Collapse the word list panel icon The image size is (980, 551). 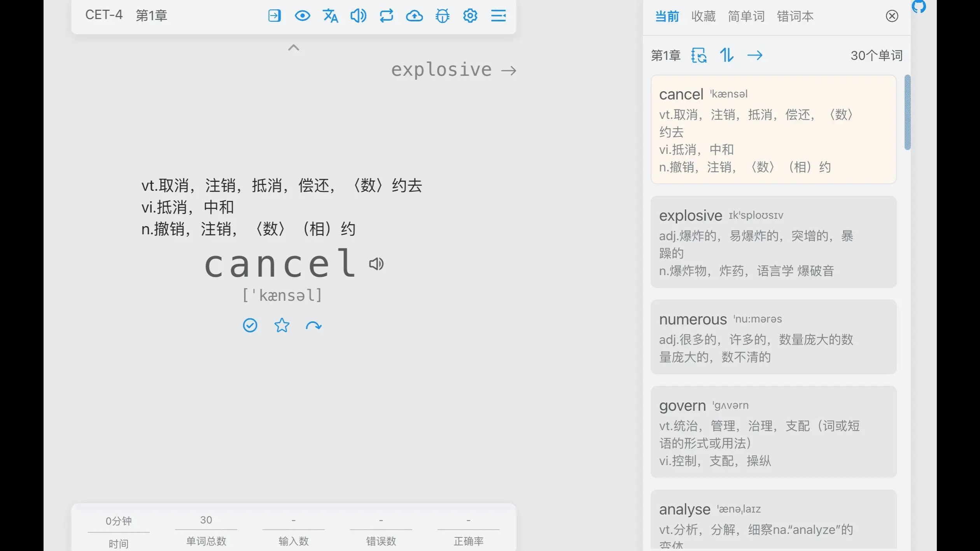point(498,16)
